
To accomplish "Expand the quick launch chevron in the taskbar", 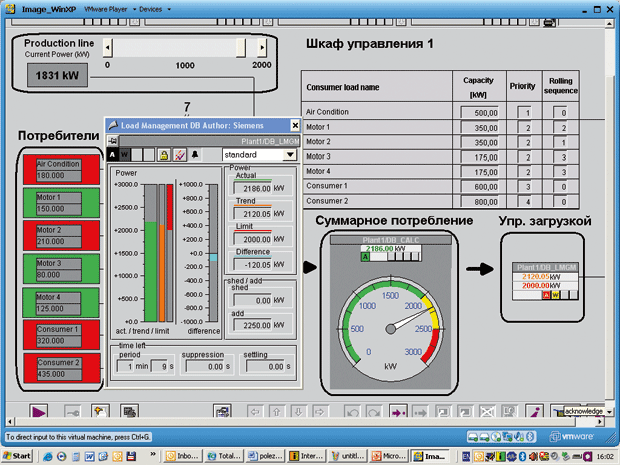I will coord(153,454).
